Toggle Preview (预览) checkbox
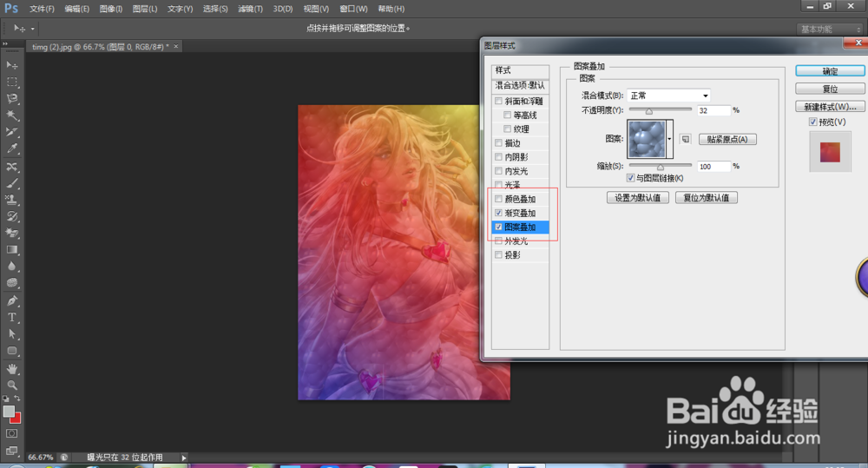 (x=813, y=122)
